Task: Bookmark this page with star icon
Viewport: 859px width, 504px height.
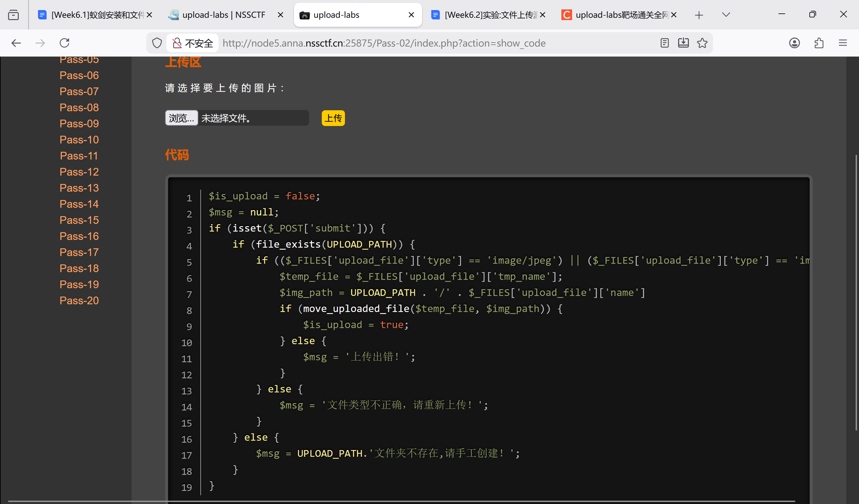Action: click(x=702, y=43)
